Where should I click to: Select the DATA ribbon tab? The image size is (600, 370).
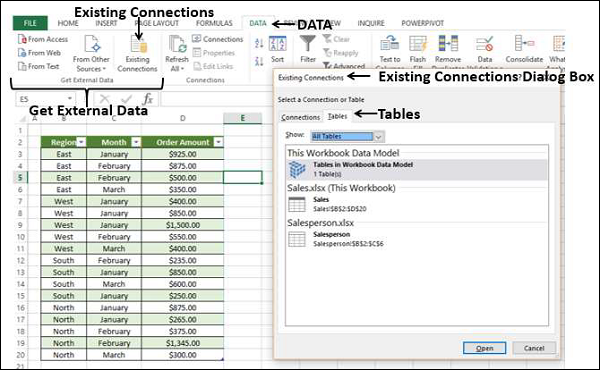(258, 23)
